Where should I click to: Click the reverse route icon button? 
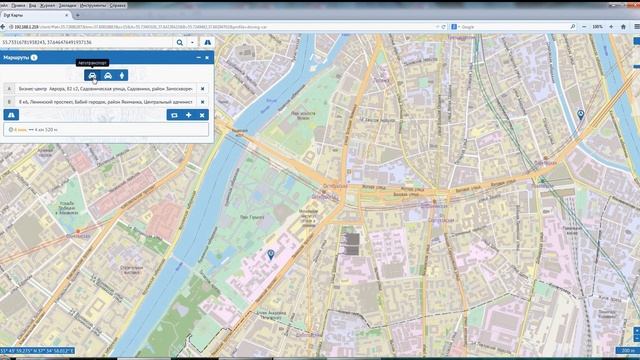[x=174, y=115]
